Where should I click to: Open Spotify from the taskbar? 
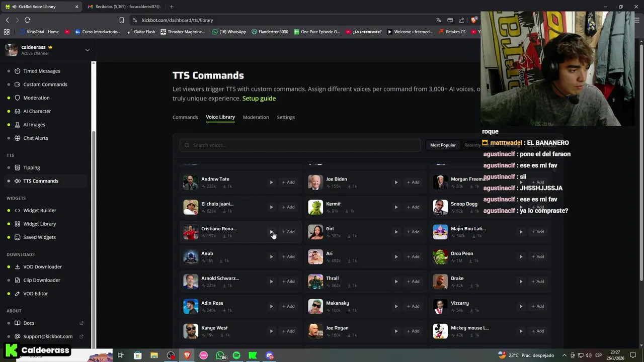click(x=236, y=355)
